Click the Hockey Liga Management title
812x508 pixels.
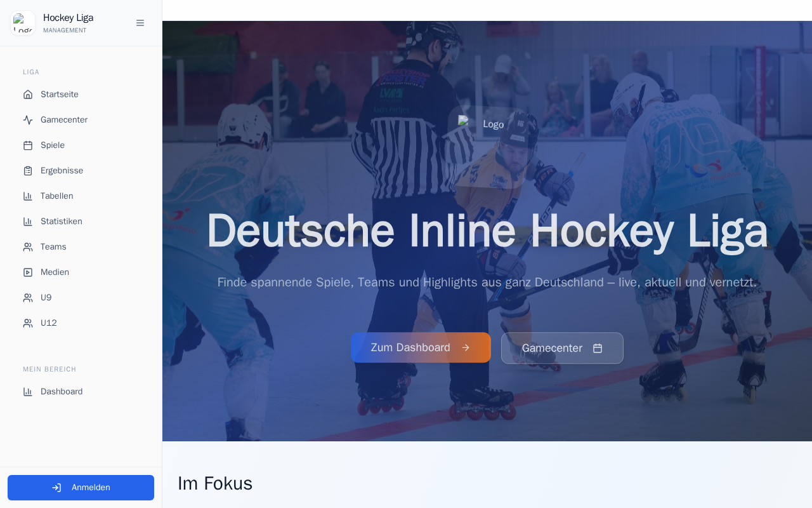pos(68,23)
